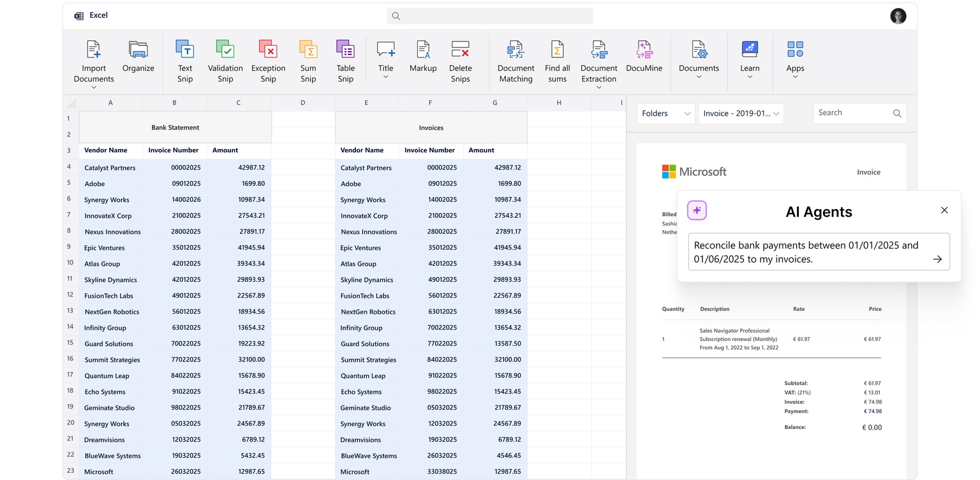The width and height of the screenshot is (980, 480).
Task: Click the Delete Snips icon
Action: [460, 50]
